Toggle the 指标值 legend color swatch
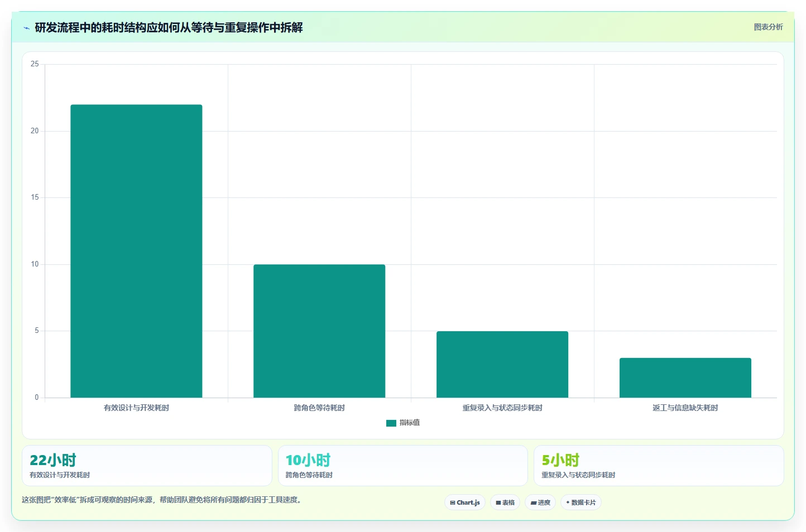The height and width of the screenshot is (532, 806). (x=391, y=423)
